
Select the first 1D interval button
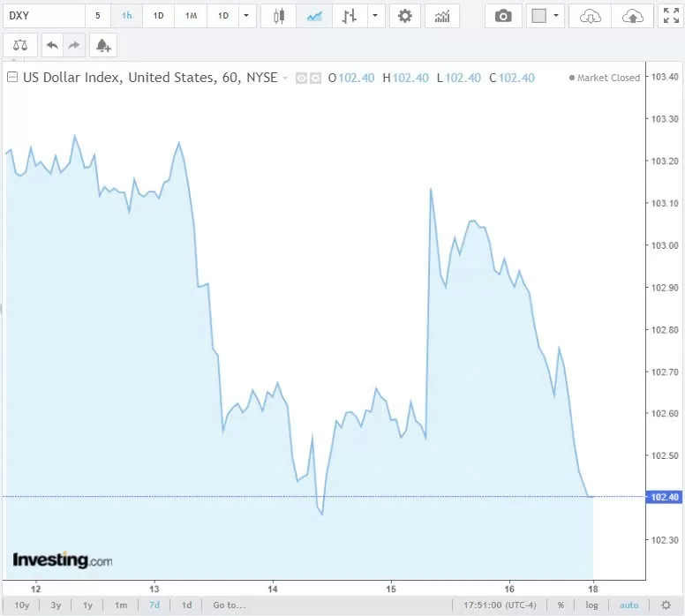coord(158,16)
